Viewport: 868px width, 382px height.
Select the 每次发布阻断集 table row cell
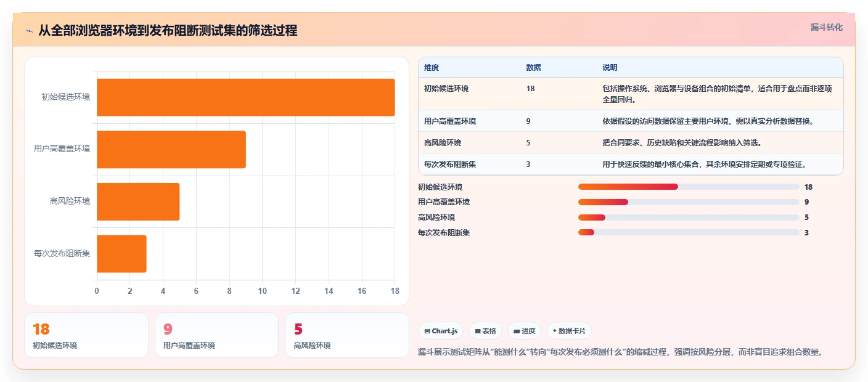pyautogui.click(x=450, y=165)
